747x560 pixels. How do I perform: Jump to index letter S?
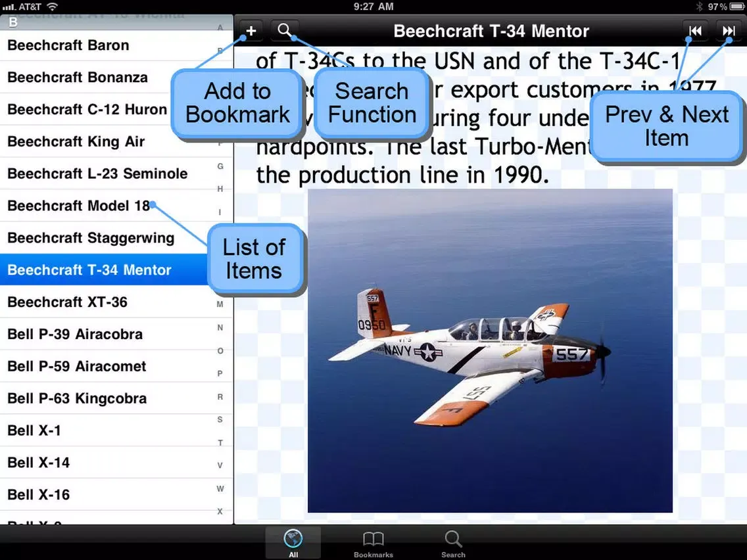[x=220, y=419]
